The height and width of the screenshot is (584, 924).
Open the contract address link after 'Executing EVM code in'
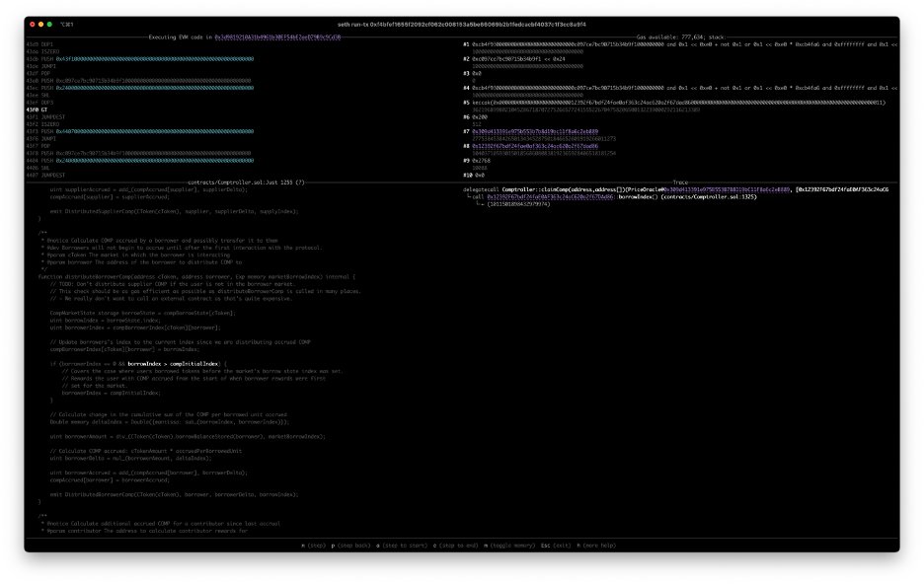(277, 37)
